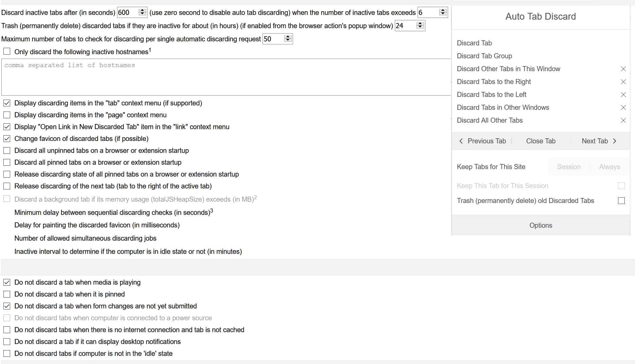Click the 'Delay for painting the discarded favicon' label

[97, 225]
